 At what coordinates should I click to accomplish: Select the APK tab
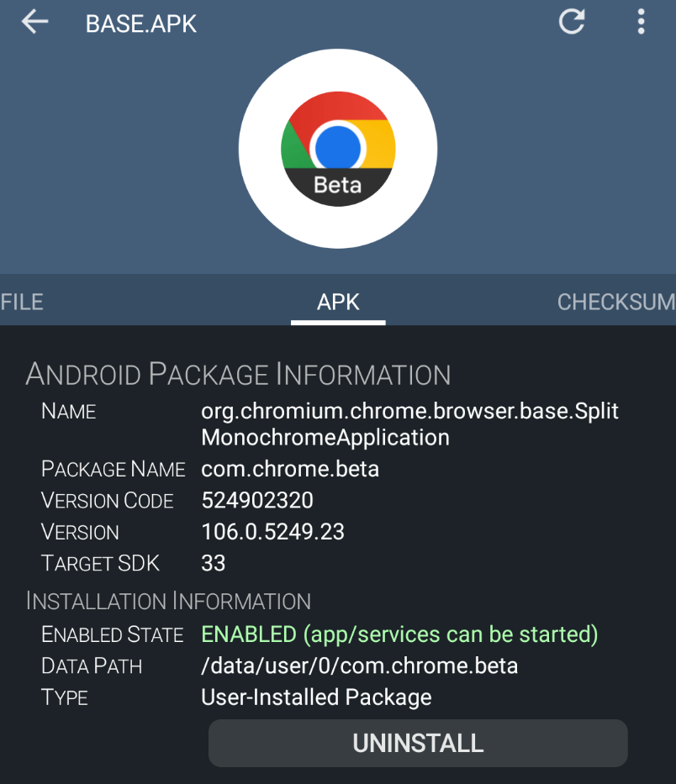tap(338, 302)
